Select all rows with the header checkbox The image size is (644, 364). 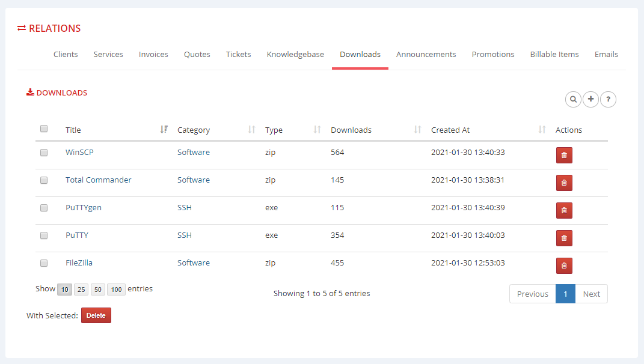point(43,128)
